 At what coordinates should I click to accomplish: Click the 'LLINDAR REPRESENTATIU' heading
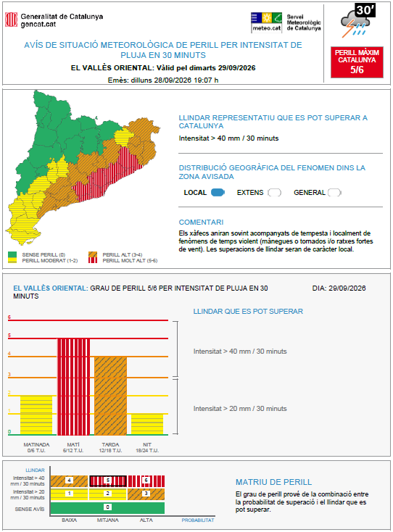pyautogui.click(x=273, y=122)
